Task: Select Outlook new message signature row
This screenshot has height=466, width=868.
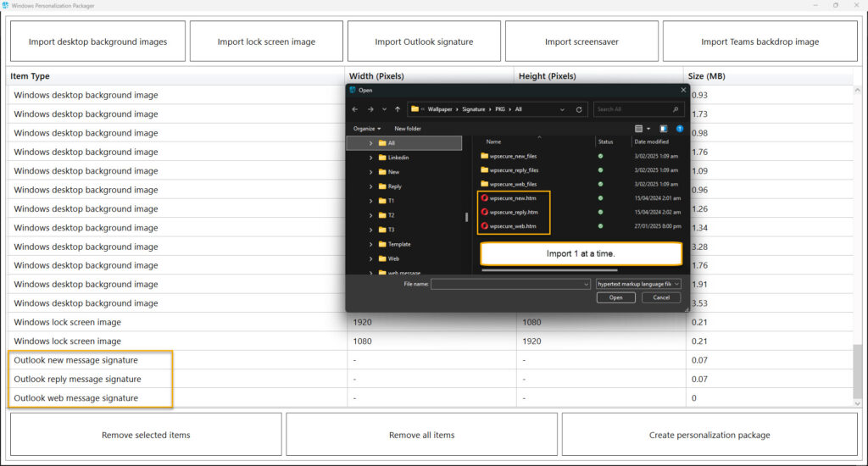Action: click(x=430, y=360)
